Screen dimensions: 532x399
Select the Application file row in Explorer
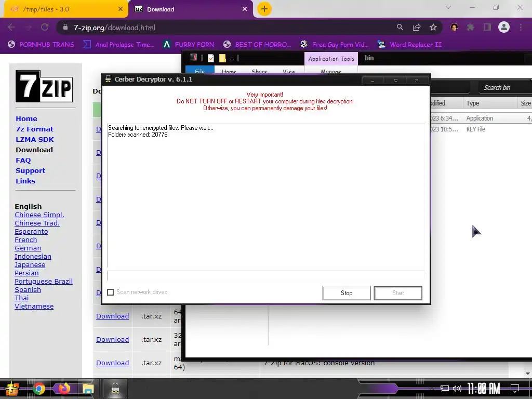[x=481, y=118]
